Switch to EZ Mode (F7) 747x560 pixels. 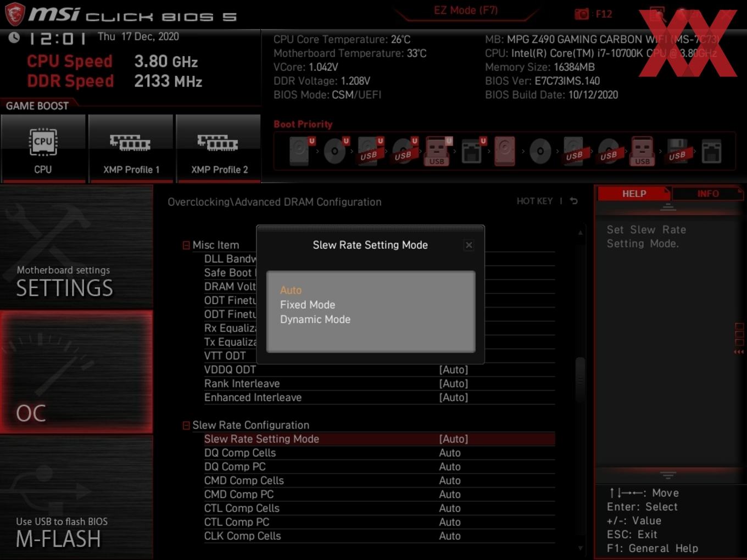(466, 10)
